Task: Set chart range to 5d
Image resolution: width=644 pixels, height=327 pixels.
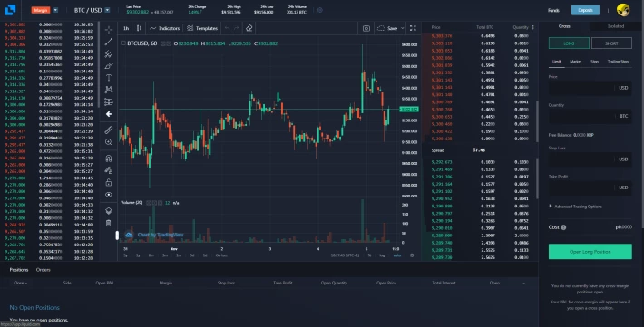Action: [x=191, y=255]
